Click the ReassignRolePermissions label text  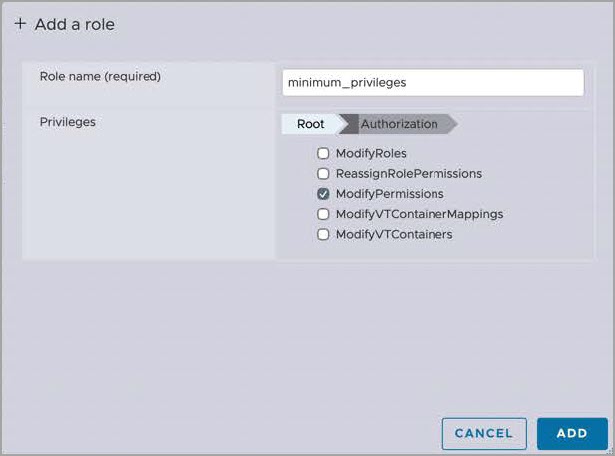pyautogui.click(x=408, y=174)
